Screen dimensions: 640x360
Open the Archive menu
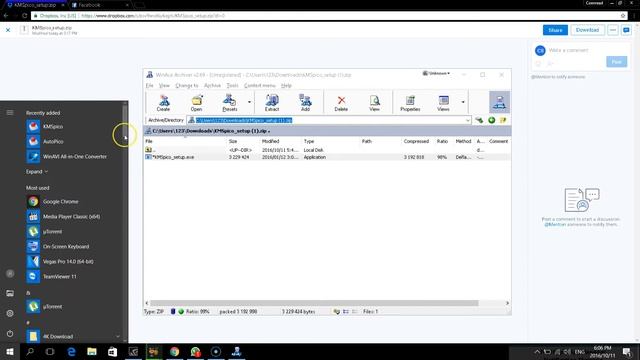pos(212,85)
